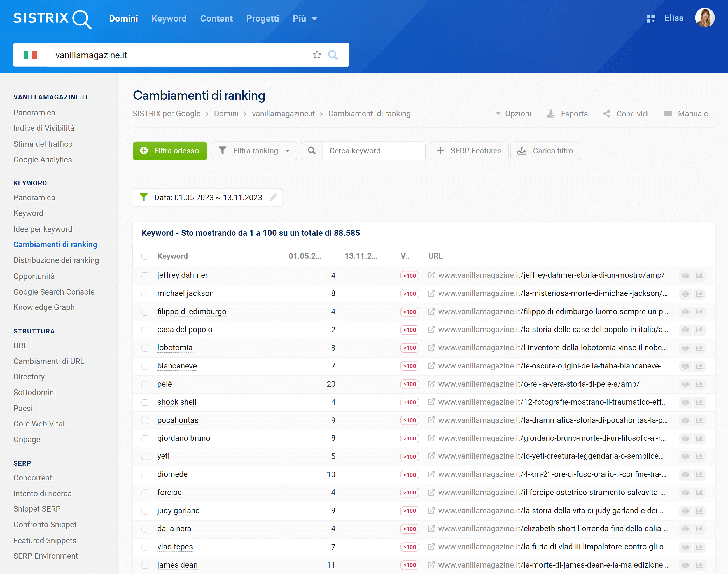This screenshot has width=728, height=574.
Task: Show history chart icon for biancaneve row
Action: click(x=699, y=366)
